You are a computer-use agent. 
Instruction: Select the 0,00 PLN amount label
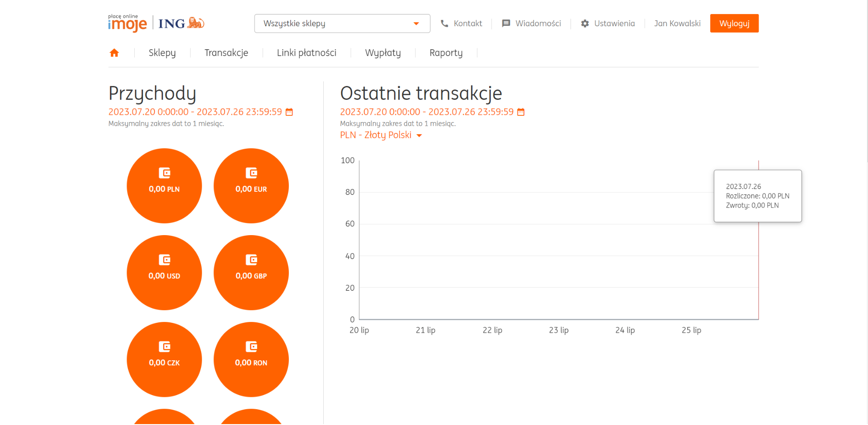165,189
